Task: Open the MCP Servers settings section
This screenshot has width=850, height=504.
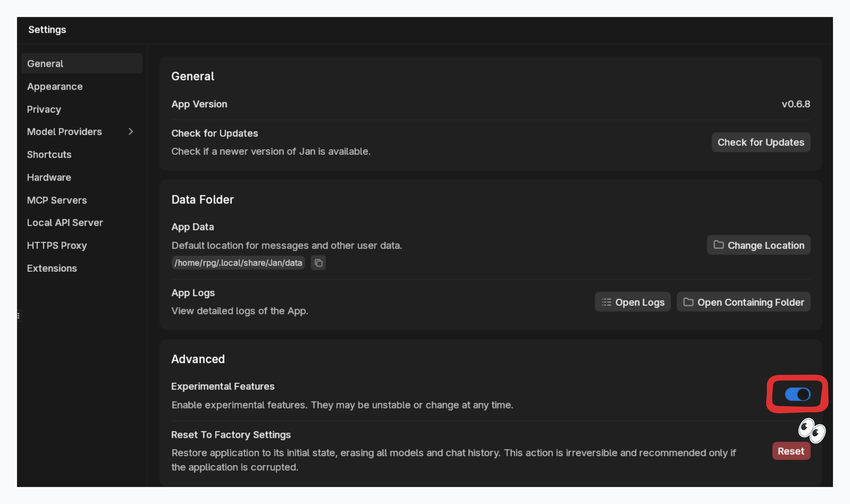Action: click(x=57, y=200)
